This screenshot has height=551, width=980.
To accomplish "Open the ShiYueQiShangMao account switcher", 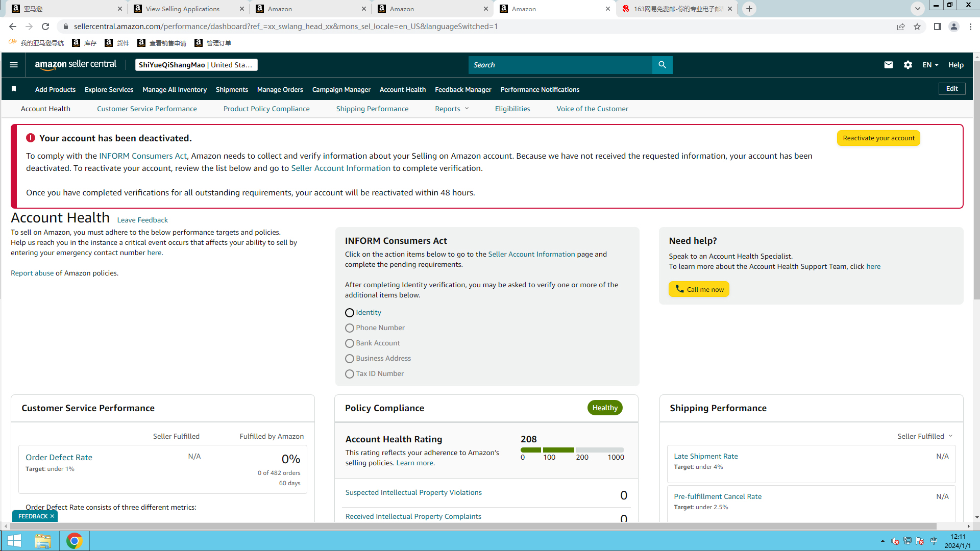I will (196, 65).
